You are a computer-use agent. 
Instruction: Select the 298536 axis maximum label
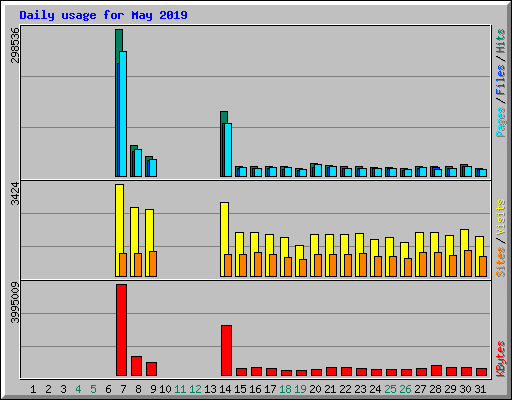[x=15, y=45]
